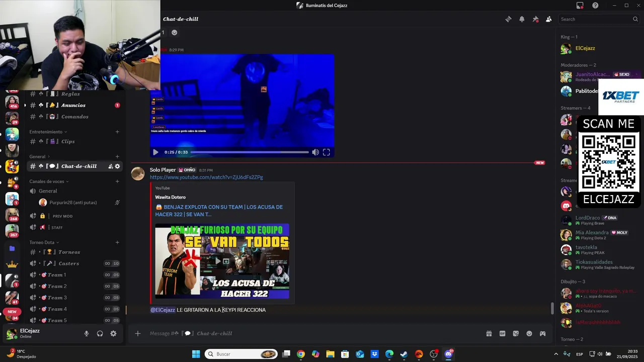Open apps/activities icon in message bar

[542, 333]
